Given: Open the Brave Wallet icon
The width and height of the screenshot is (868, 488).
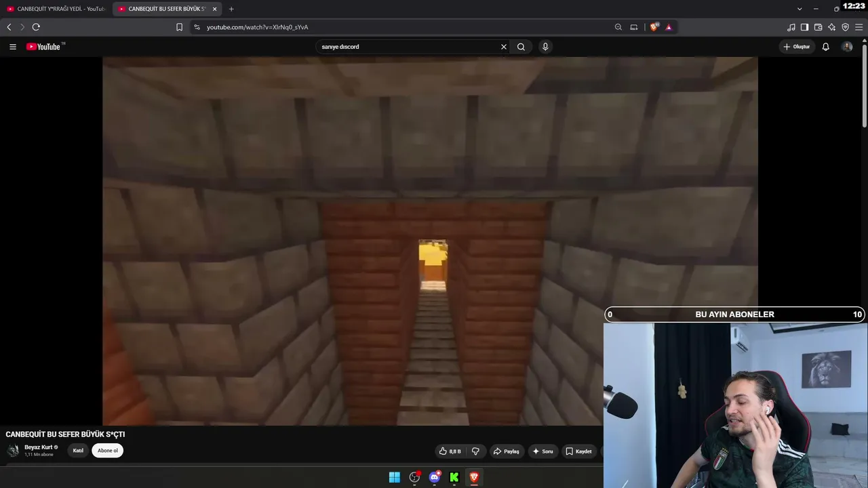Looking at the screenshot, I should (818, 27).
